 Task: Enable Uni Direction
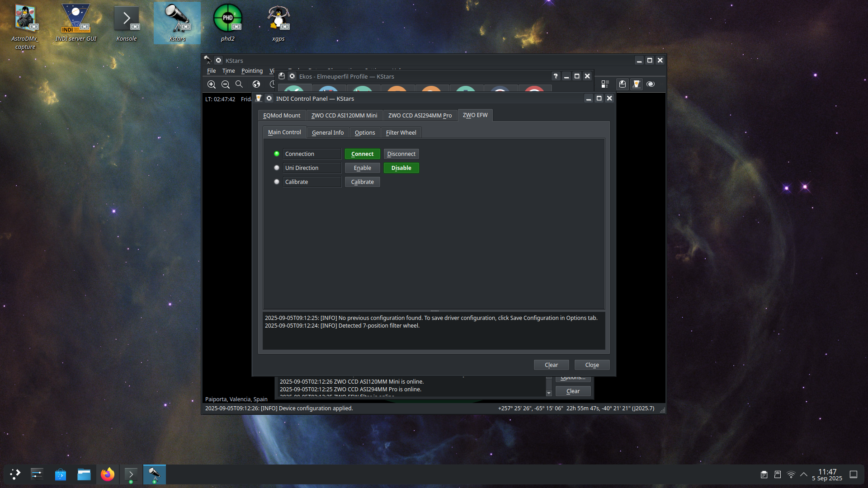click(x=363, y=168)
